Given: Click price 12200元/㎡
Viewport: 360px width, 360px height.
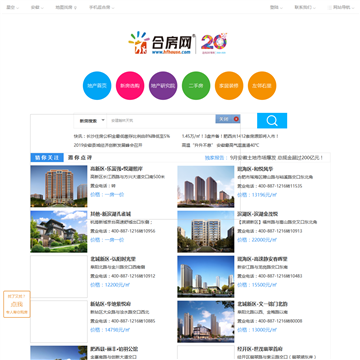Looking at the screenshot, I should 110,285.
